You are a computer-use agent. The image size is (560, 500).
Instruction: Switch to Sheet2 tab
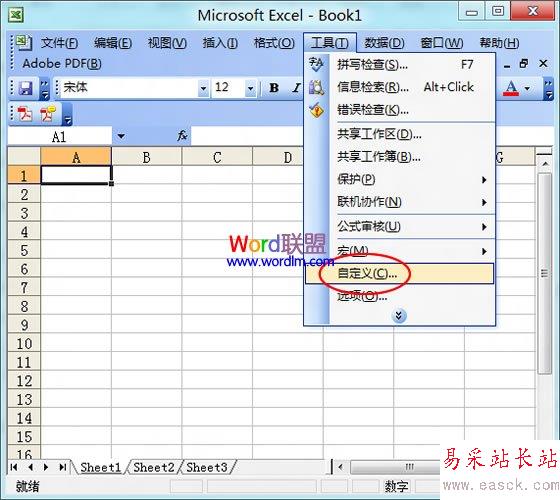coord(154,467)
